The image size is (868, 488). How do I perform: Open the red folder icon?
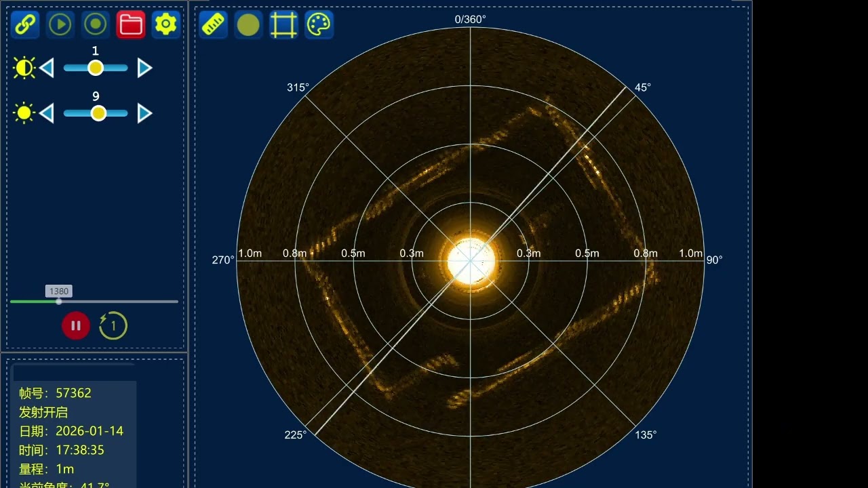(x=131, y=24)
